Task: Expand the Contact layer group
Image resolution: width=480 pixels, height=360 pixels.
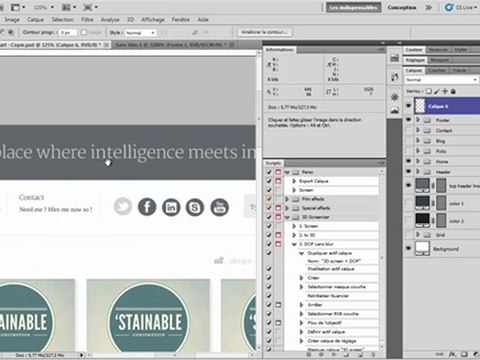Action: 418,130
